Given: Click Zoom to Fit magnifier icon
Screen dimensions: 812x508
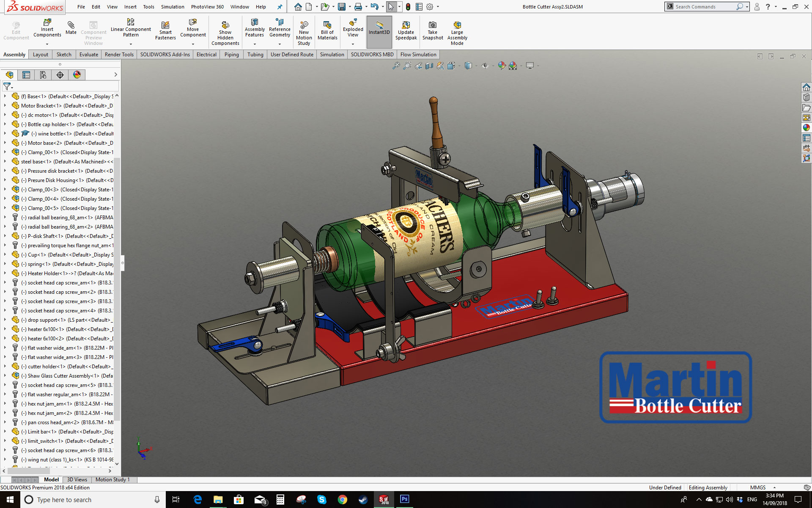Looking at the screenshot, I should click(396, 66).
